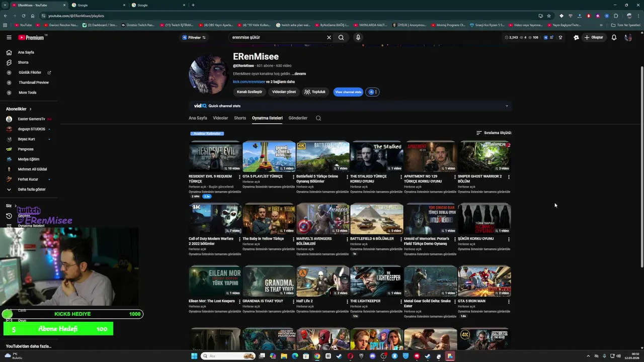Open Oluştur create menu
The image size is (644, 362).
click(594, 37)
